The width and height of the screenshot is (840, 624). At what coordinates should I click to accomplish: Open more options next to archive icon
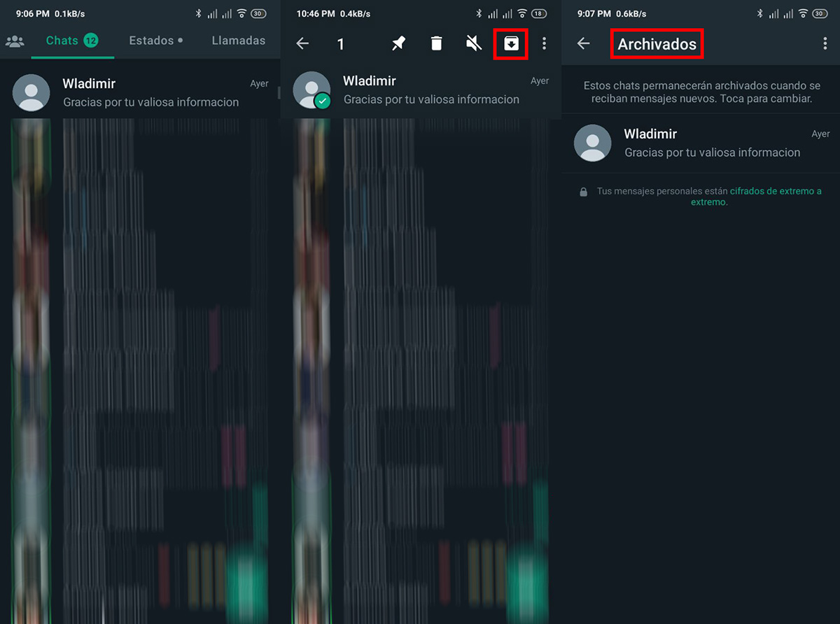[x=545, y=44]
